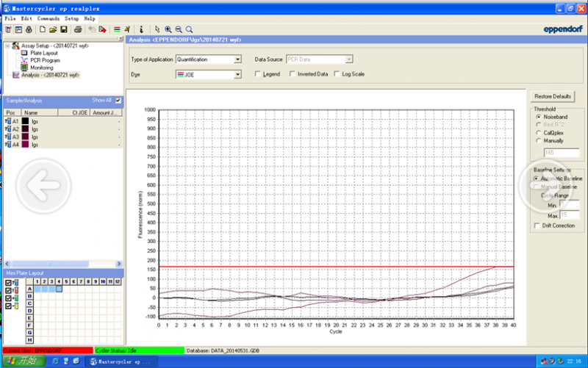Click the Print toolbar icon
The width and height of the screenshot is (588, 368).
pos(78,29)
